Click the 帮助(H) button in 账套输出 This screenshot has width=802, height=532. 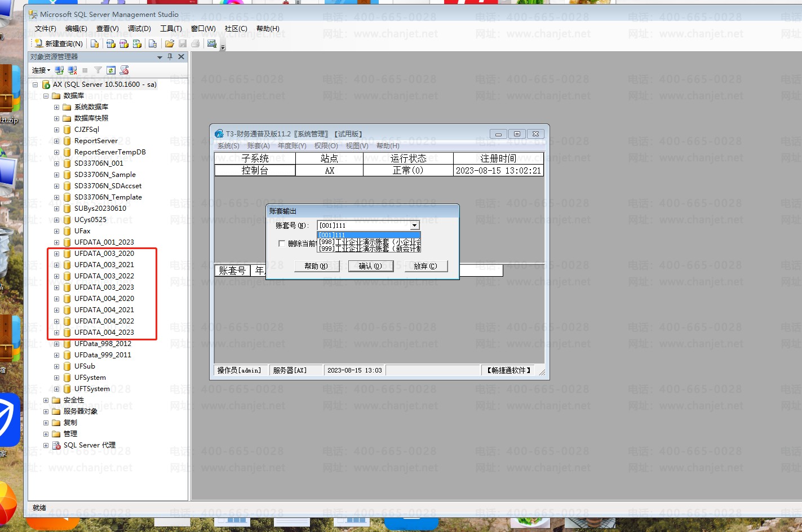pyautogui.click(x=317, y=266)
